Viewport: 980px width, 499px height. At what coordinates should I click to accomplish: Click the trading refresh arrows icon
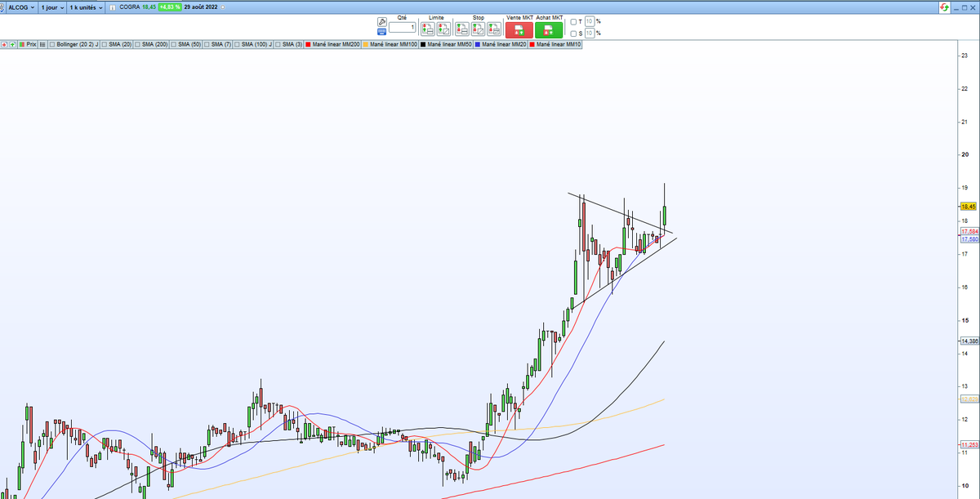coord(946,7)
